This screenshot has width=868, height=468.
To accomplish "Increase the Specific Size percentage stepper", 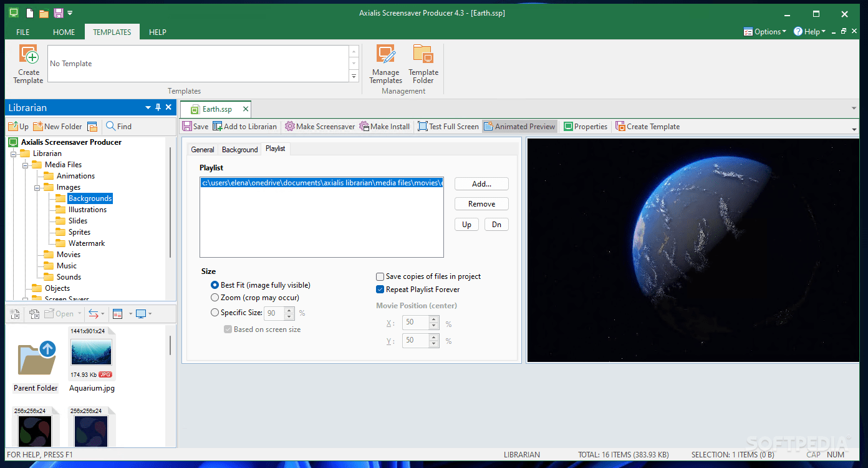I will 287,310.
